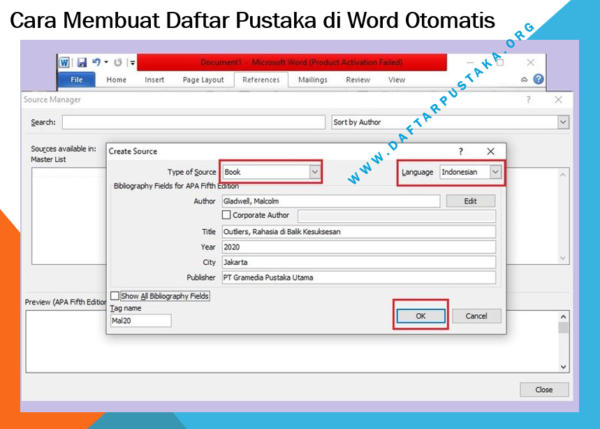Click the Preview pane scroll down arrow
Image resolution: width=600 pixels, height=429 pixels.
pyautogui.click(x=563, y=367)
